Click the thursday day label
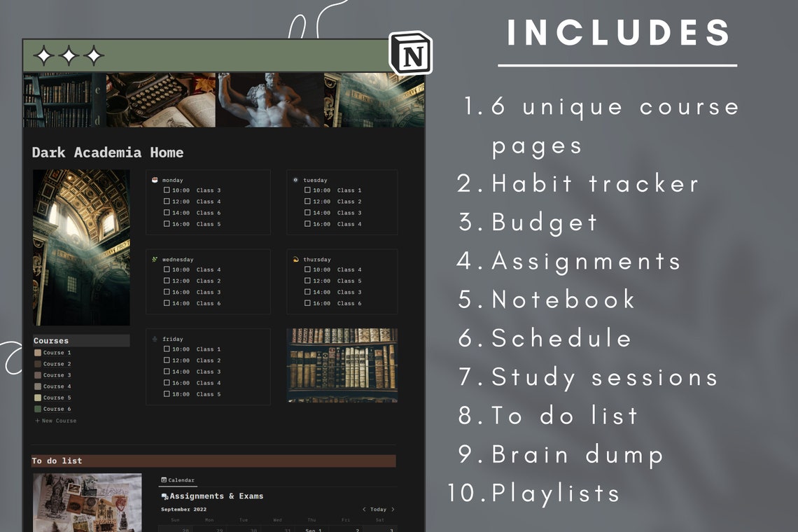The image size is (798, 532). tap(316, 260)
